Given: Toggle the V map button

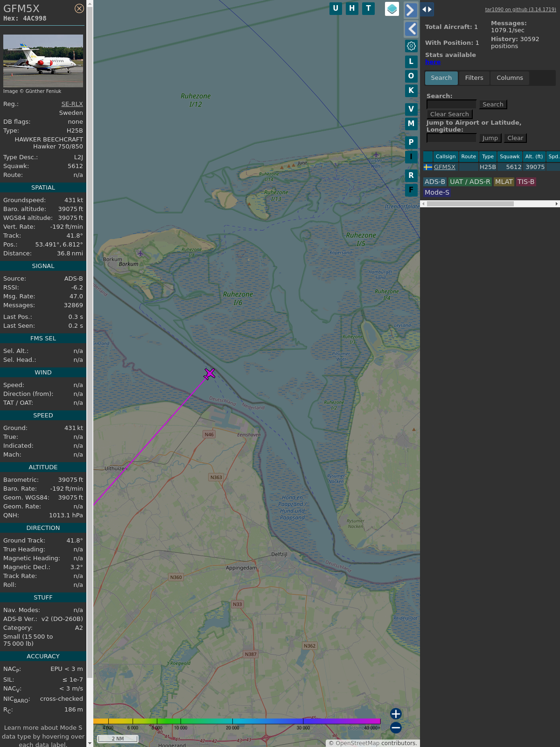Looking at the screenshot, I should (411, 109).
